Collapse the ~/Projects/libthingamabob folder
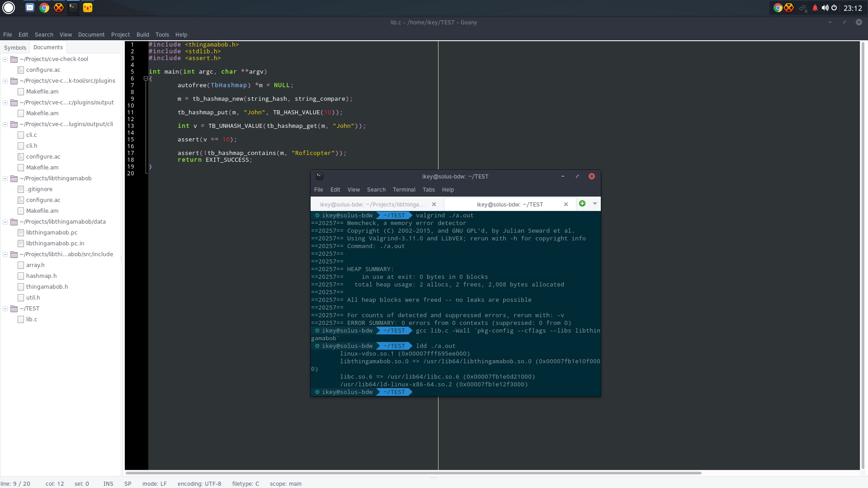This screenshot has height=488, width=868. tap(5, 178)
